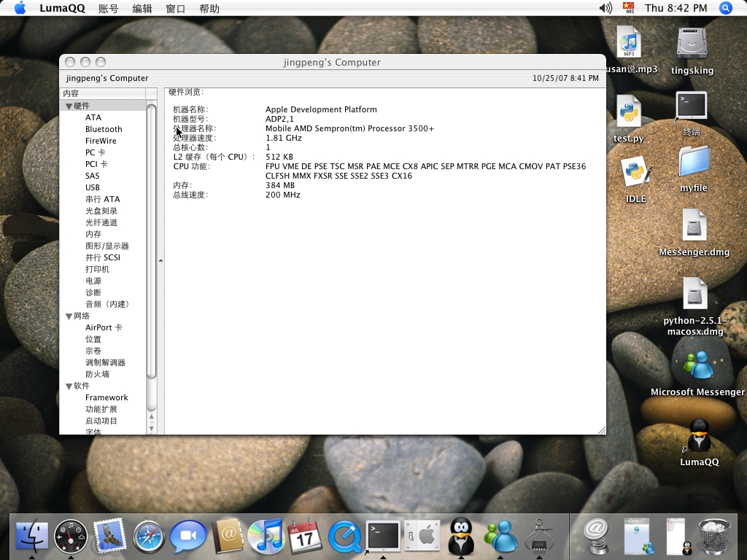747x560 pixels.
Task: Select Framework under 软件
Action: 107,397
